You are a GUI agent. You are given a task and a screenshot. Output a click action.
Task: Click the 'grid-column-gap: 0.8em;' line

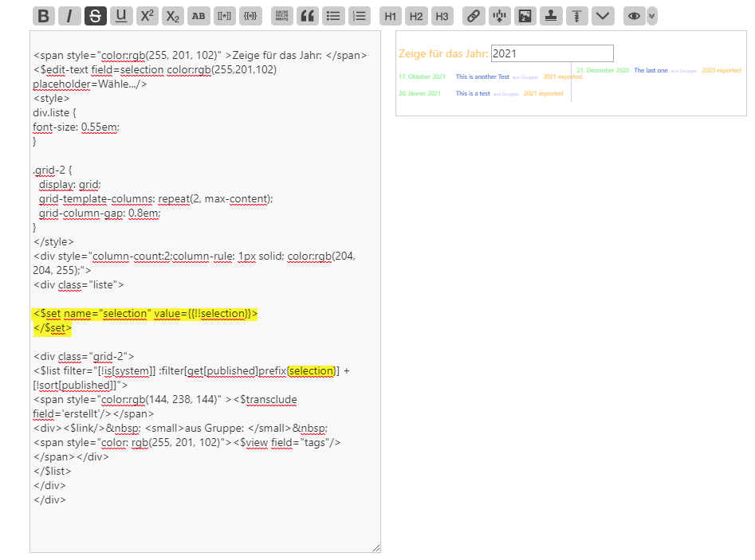pos(100,213)
